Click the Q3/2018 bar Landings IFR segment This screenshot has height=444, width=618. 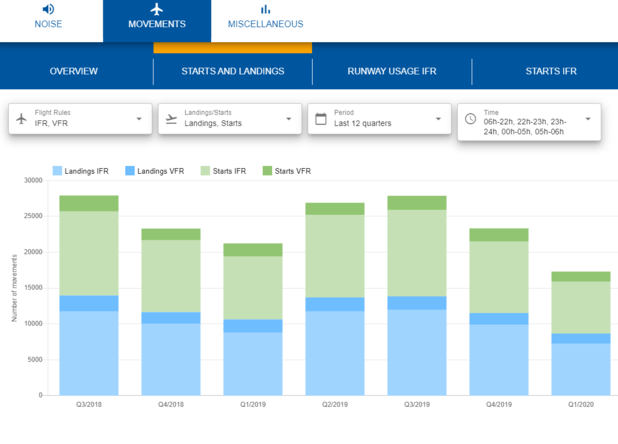coord(89,353)
